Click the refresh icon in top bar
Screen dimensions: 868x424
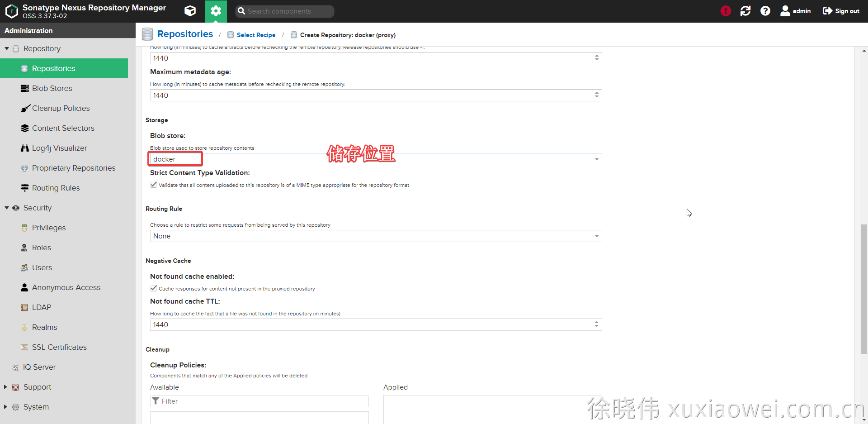tap(745, 11)
